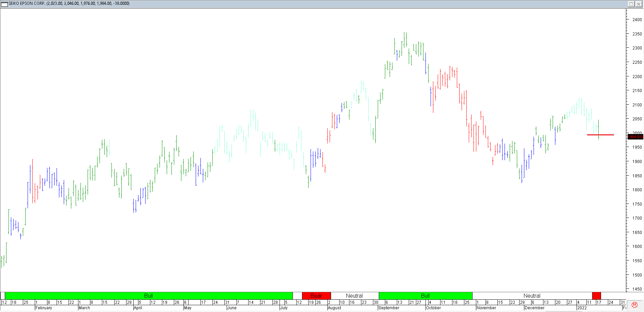Click the February month label
This screenshot has width=644, height=312.
(44, 308)
